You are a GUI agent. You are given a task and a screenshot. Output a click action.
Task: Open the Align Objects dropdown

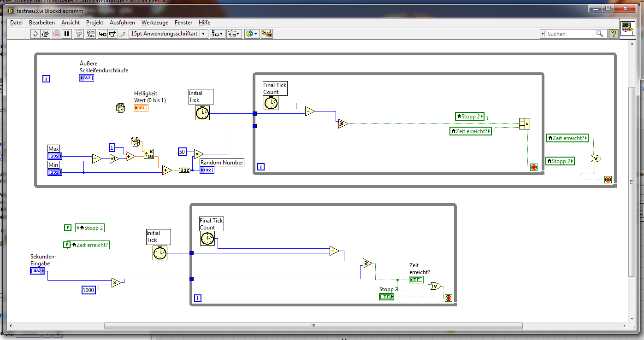217,34
